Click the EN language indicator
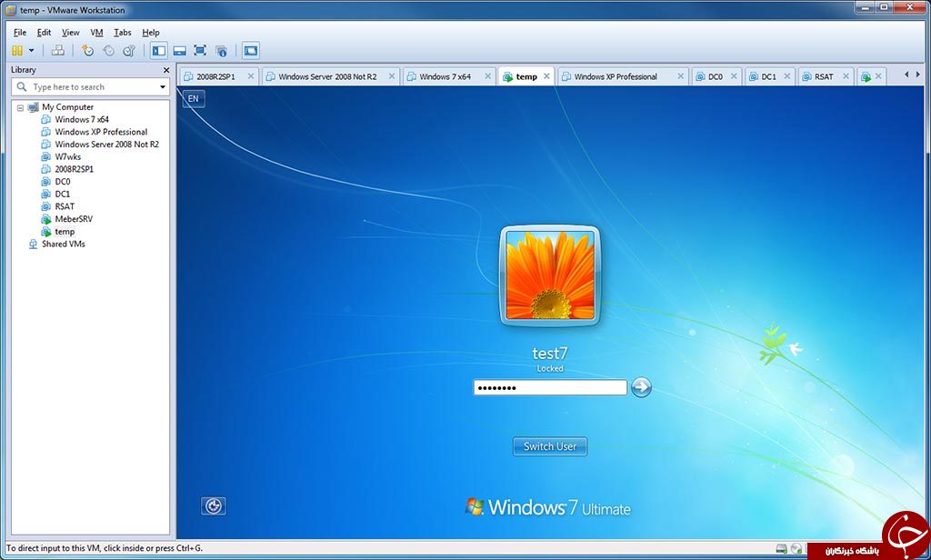 tap(194, 98)
